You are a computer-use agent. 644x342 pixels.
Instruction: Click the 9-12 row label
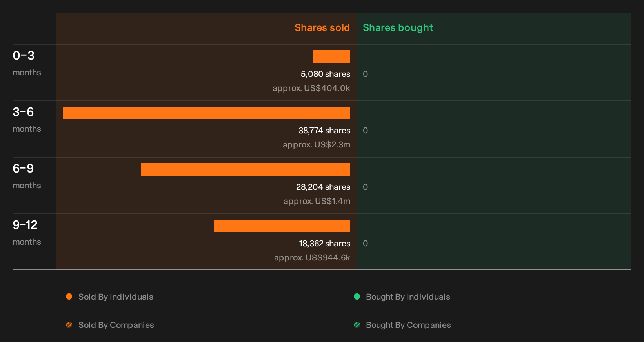pos(25,225)
